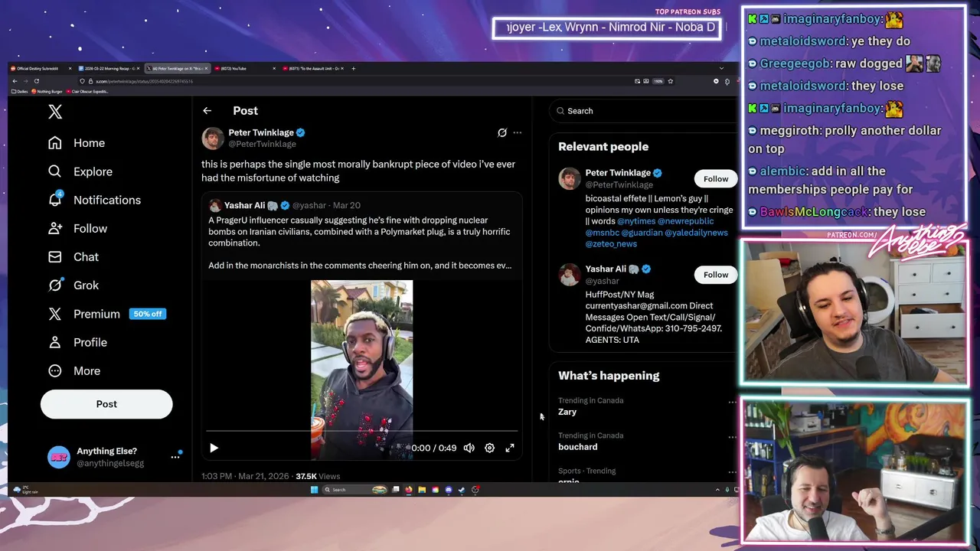This screenshot has width=980, height=551.
Task: Open Follow in X sidebar
Action: [77, 228]
